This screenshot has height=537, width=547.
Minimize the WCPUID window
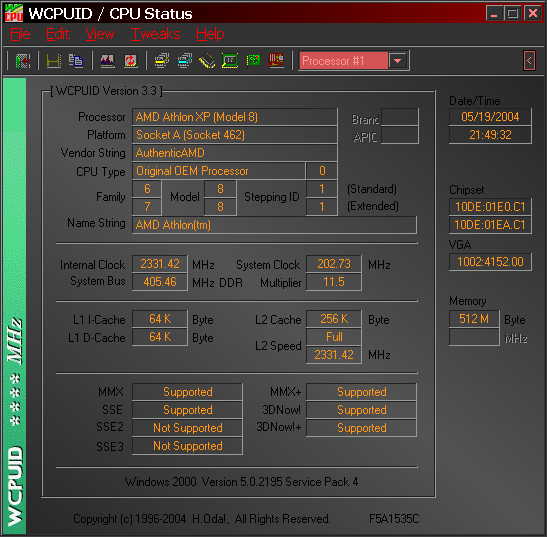494,14
